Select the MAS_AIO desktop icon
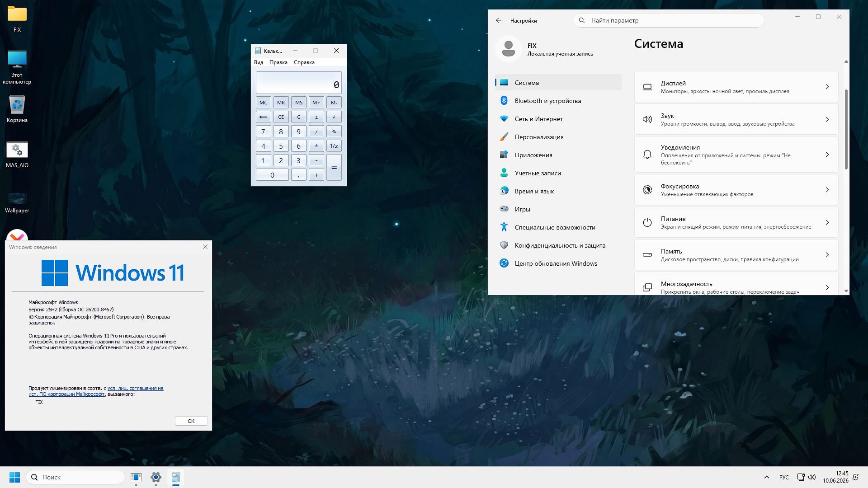Viewport: 868px width, 488px height. tap(17, 155)
